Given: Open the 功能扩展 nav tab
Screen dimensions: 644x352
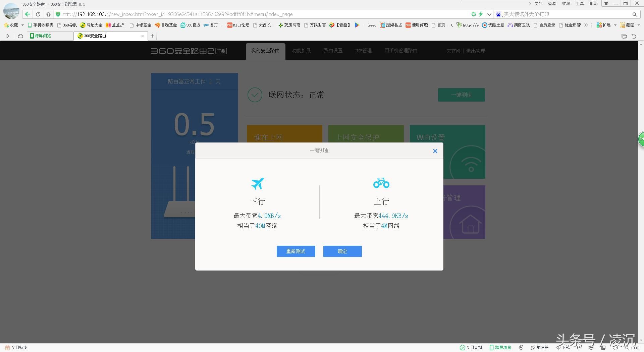Looking at the screenshot, I should click(302, 51).
